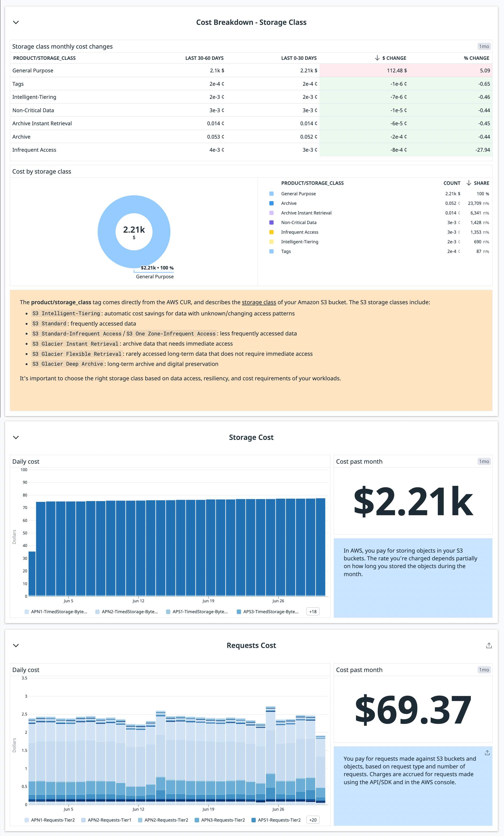Click the share icon on the requests info panel
504x836 pixels.
[x=487, y=752]
